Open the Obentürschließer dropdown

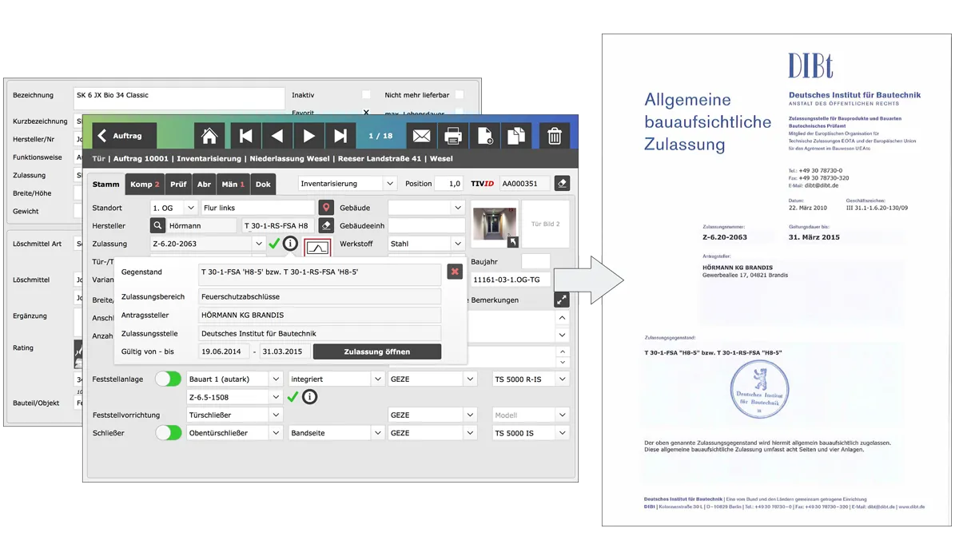(235, 432)
